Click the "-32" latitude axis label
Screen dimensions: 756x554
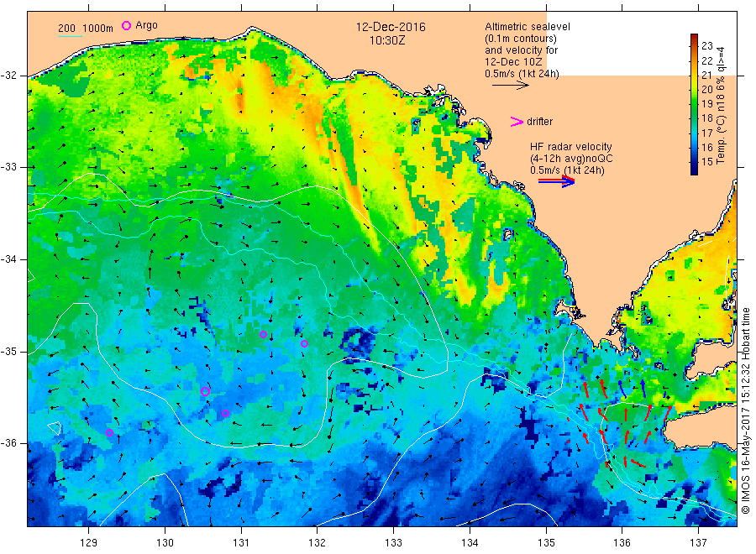pyautogui.click(x=8, y=76)
